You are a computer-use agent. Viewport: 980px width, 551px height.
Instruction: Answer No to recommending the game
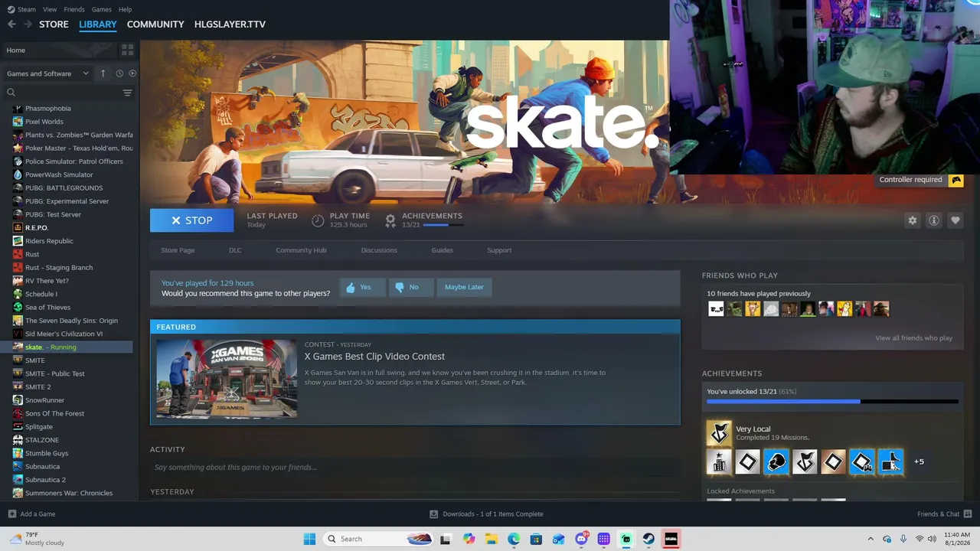point(410,287)
